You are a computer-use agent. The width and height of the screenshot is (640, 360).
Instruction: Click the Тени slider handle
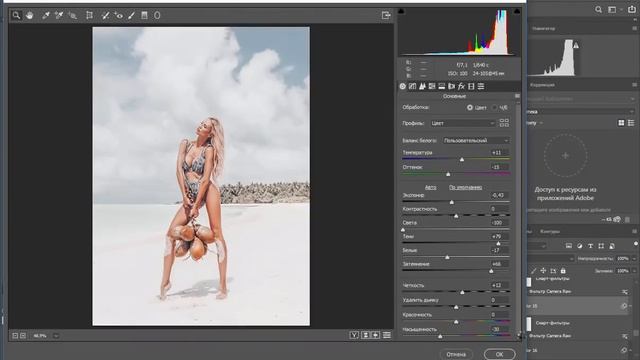coord(498,244)
